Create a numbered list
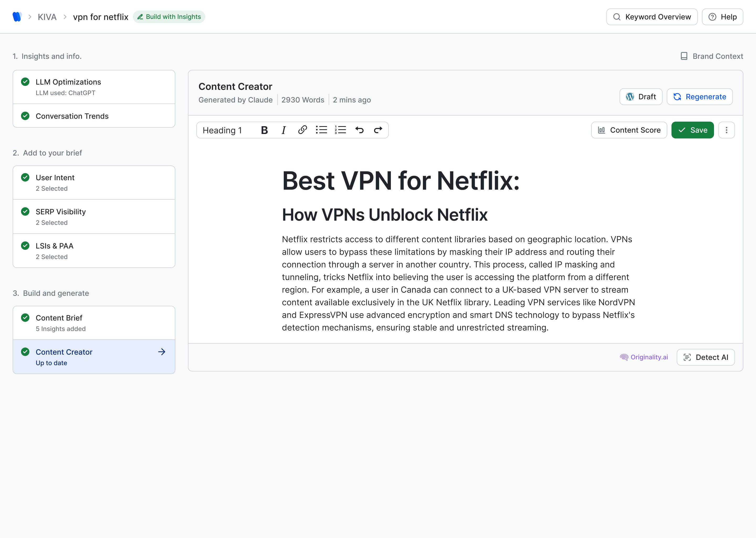Viewport: 756px width, 538px height. 340,130
